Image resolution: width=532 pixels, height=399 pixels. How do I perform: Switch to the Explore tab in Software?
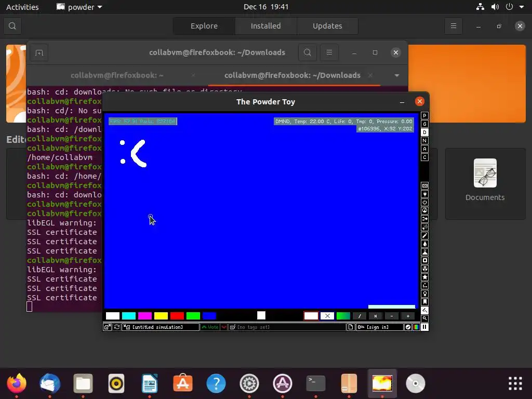point(204,26)
